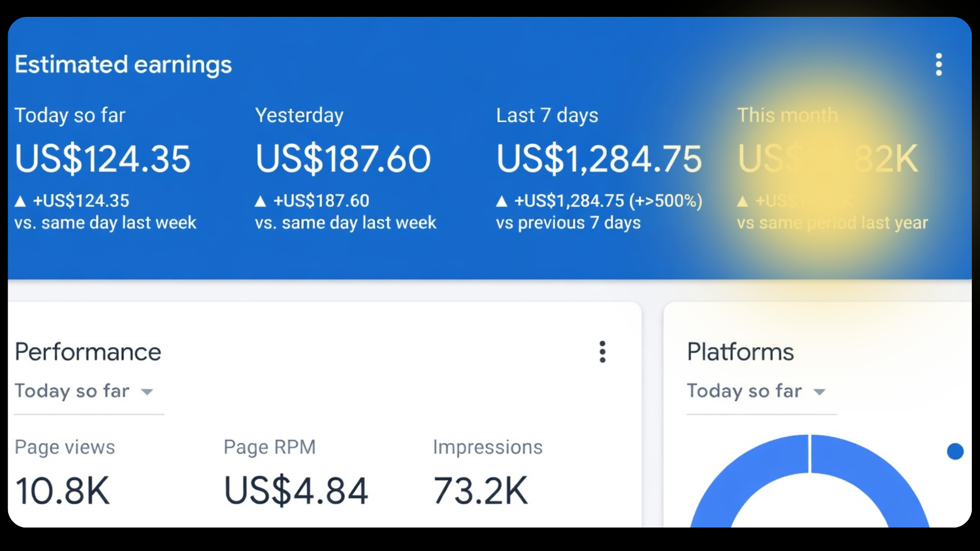Click the 'Yesterday' label
This screenshot has height=551, width=980.
pos(299,116)
